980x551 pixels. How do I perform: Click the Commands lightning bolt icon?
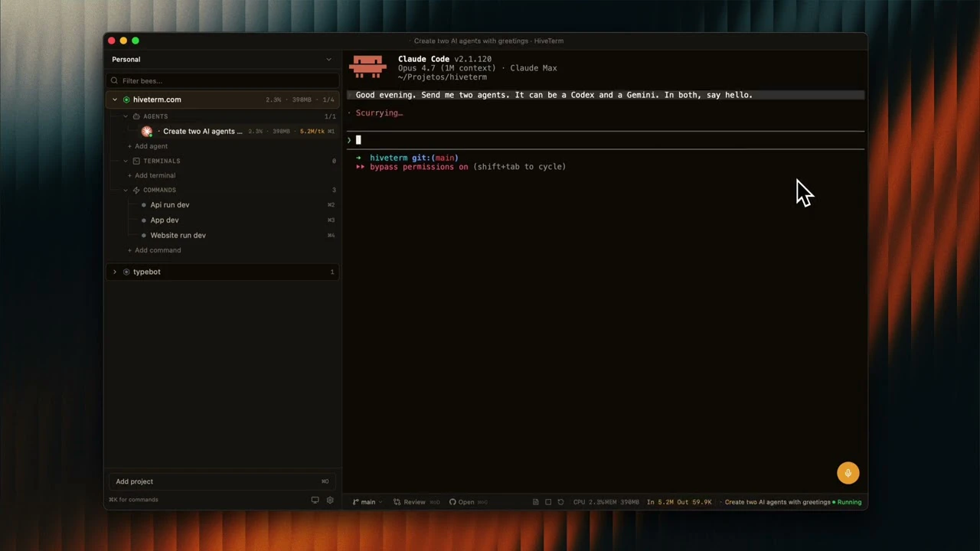click(x=136, y=190)
